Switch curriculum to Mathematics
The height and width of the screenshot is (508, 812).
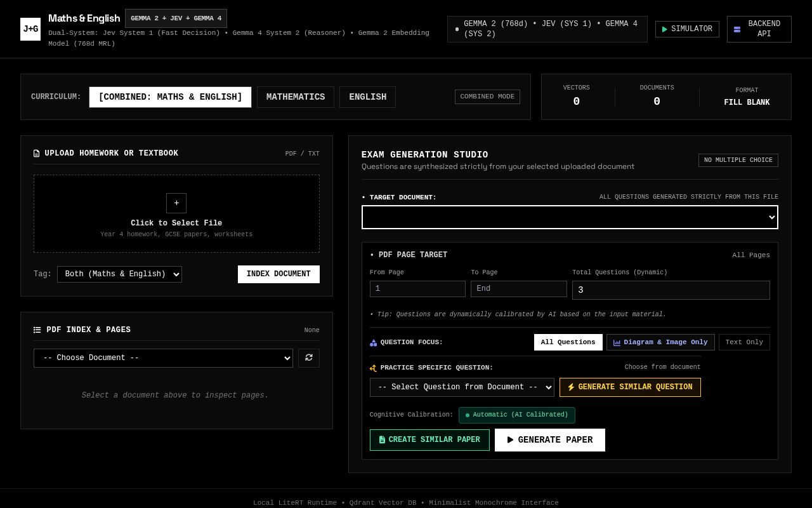tap(296, 97)
